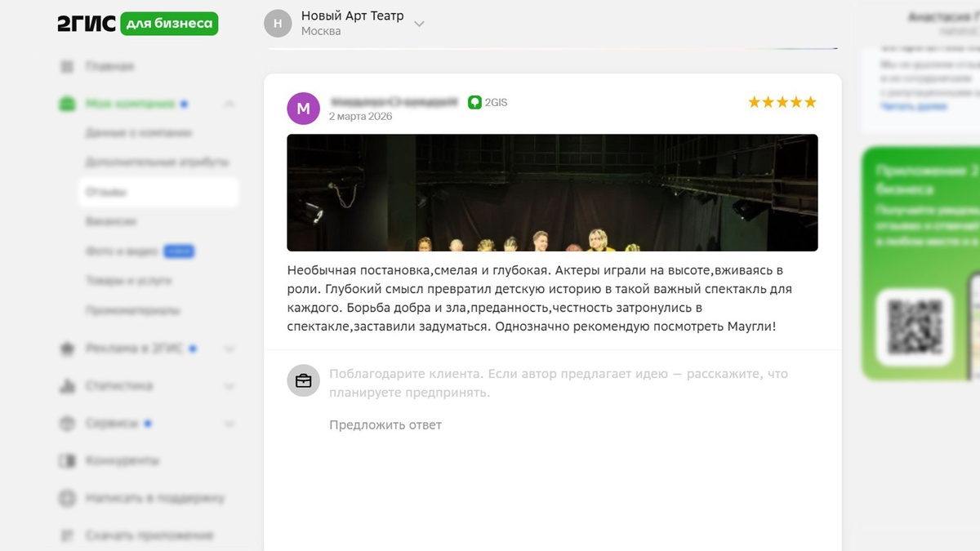Click the purple «М» reviewer avatar
The height and width of the screenshot is (551, 980).
coord(304,109)
